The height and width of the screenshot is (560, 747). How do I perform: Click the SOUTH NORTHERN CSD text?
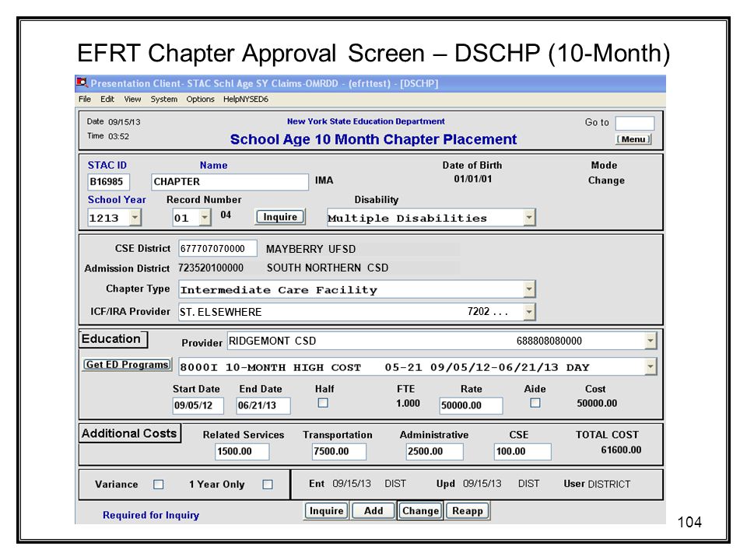[x=328, y=268]
